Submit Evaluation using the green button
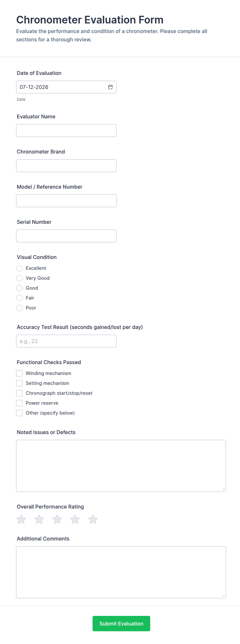The width and height of the screenshot is (240, 644). [121, 623]
